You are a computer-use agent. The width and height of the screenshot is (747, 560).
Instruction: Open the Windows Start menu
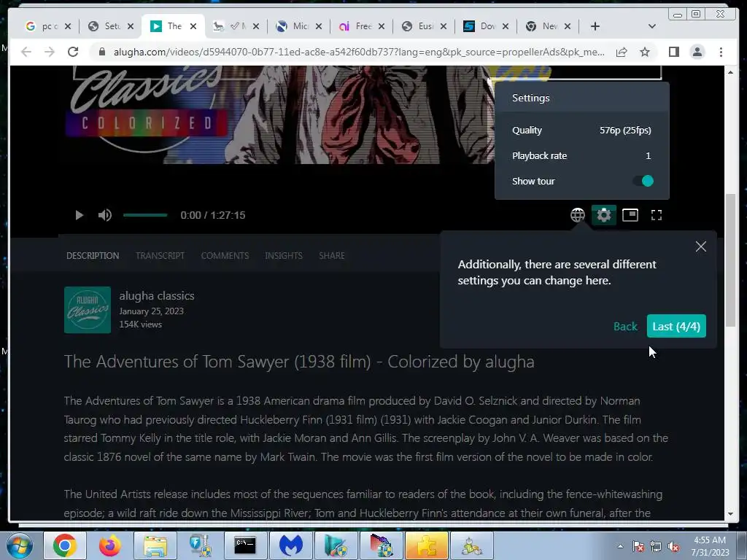pyautogui.click(x=18, y=545)
